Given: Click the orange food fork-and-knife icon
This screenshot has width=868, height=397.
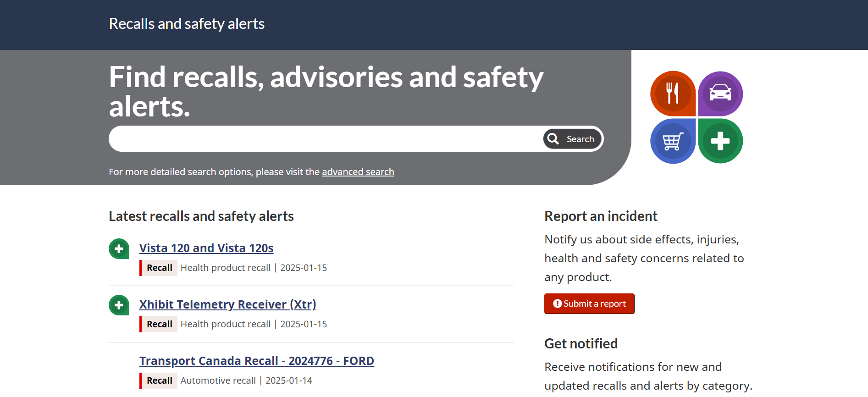Looking at the screenshot, I should coord(672,94).
